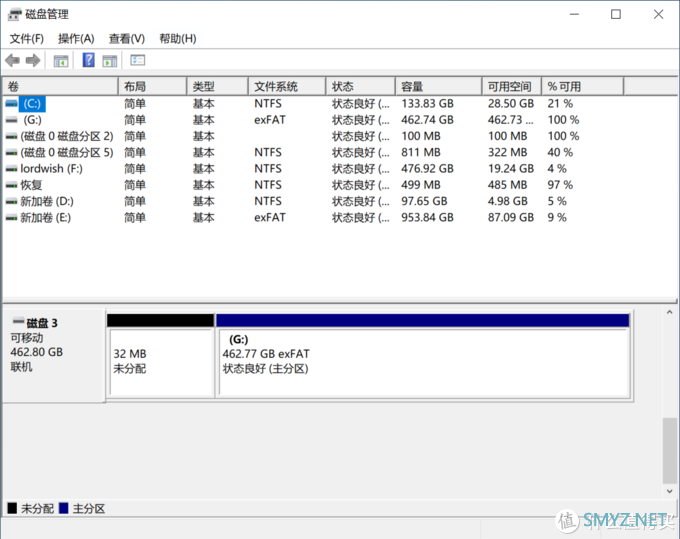The width and height of the screenshot is (680, 539).
Task: Sort by the 布局 column header
Action: (152, 86)
